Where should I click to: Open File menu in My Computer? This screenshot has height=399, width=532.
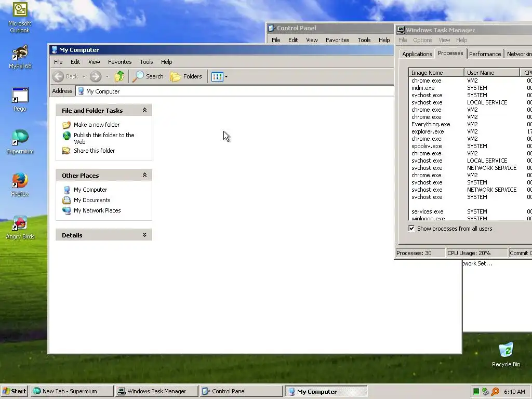(x=58, y=62)
